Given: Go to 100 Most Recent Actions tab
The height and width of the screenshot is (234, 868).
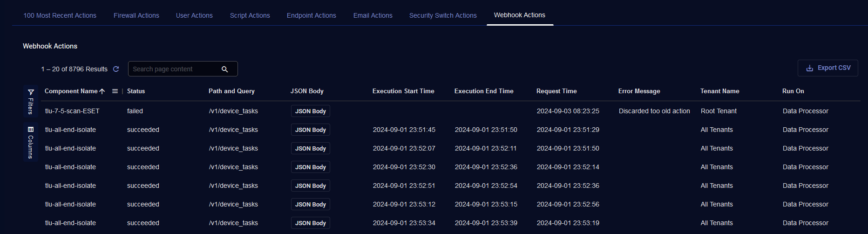Looking at the screenshot, I should coord(60,15).
